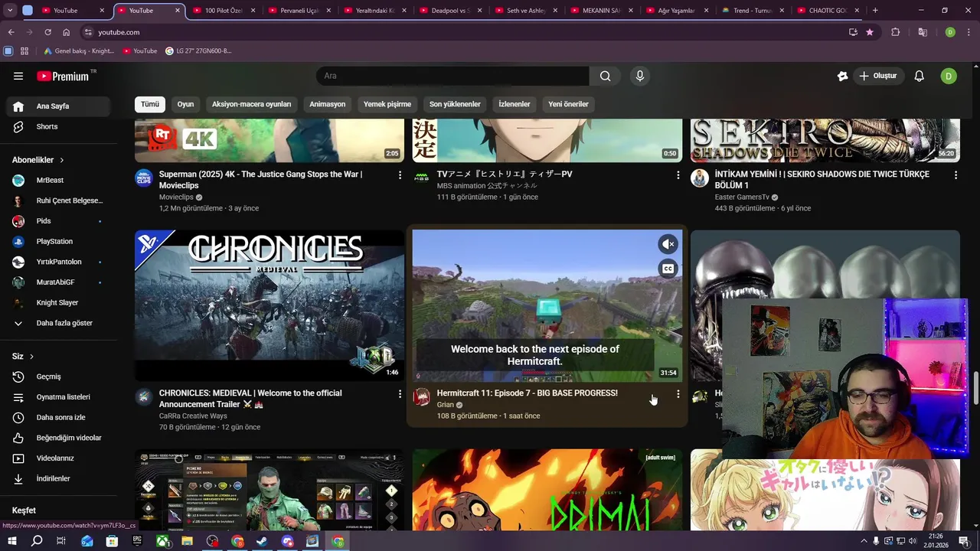Viewport: 980px width, 551px height.
Task: Click the page vertical scrollbar thumb
Action: [x=975, y=389]
